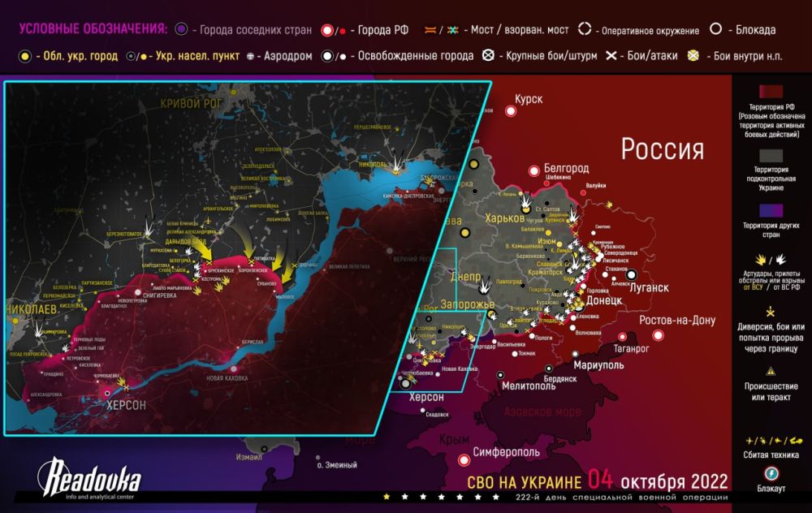Click the yellow Обл. укр. город legend marker
Screen dimensions: 812x513
(25, 56)
